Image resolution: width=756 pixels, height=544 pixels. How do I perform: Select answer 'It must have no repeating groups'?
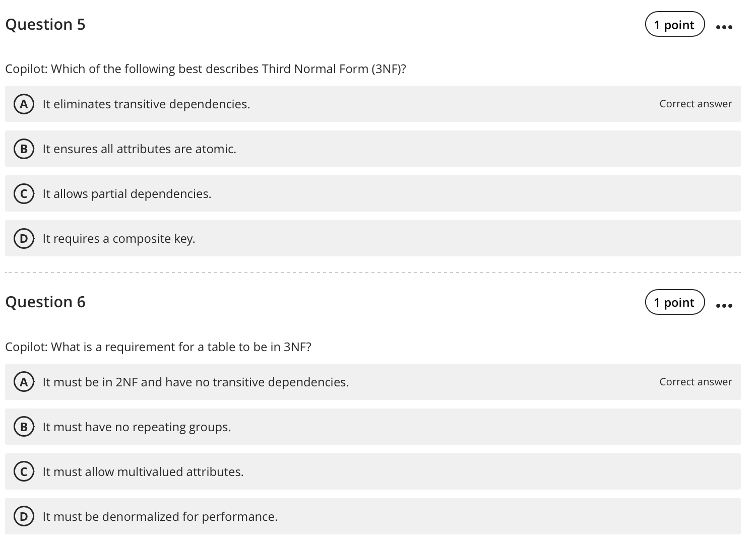coord(137,427)
